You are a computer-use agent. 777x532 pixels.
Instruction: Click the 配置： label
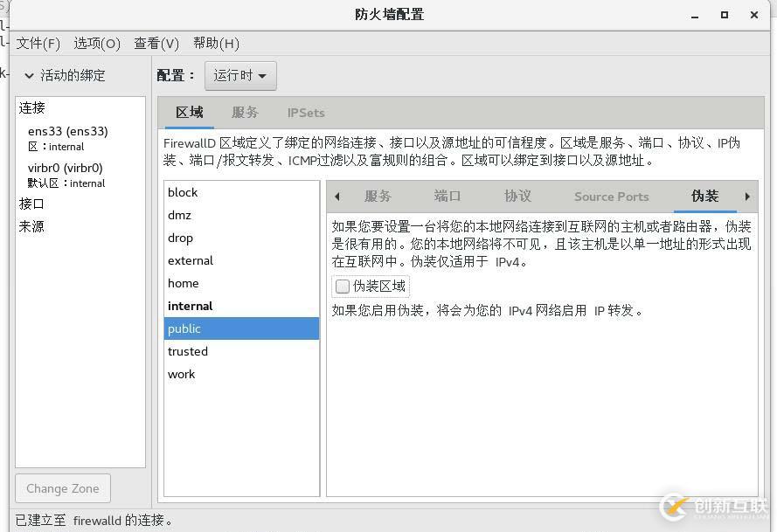click(176, 76)
